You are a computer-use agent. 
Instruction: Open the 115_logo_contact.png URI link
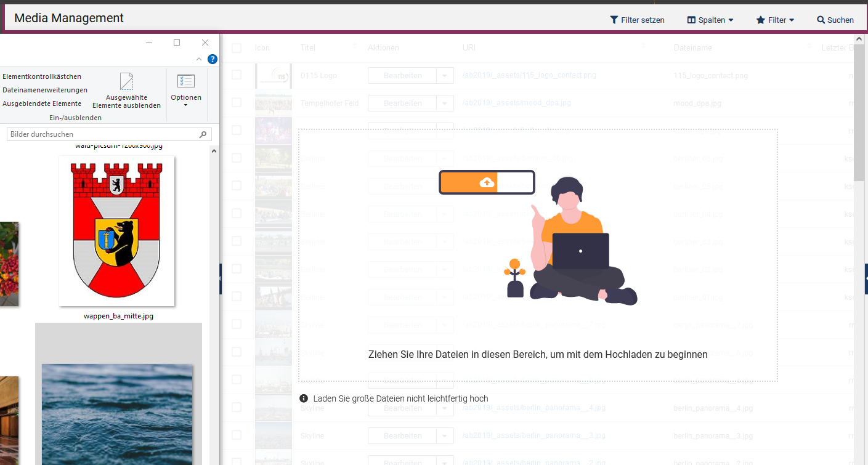[529, 75]
